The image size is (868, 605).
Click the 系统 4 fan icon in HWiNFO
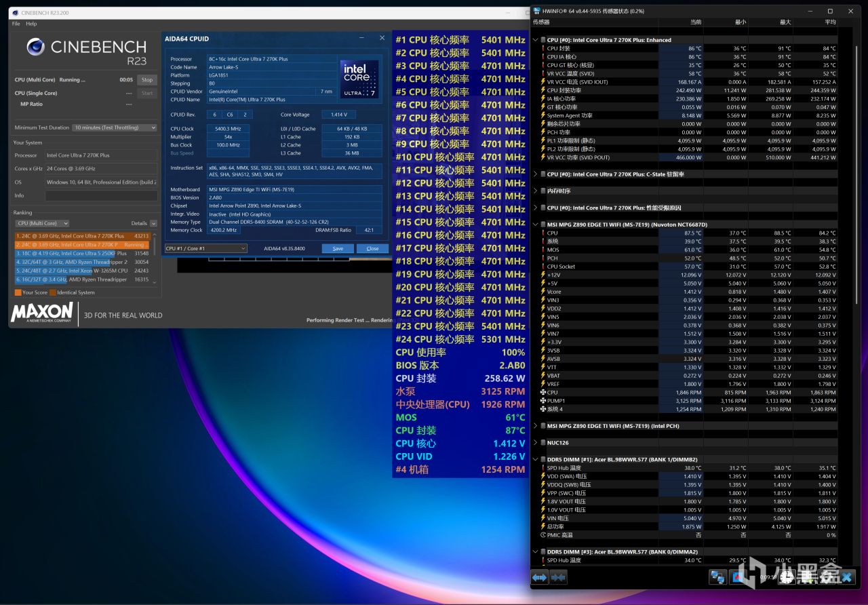click(542, 409)
